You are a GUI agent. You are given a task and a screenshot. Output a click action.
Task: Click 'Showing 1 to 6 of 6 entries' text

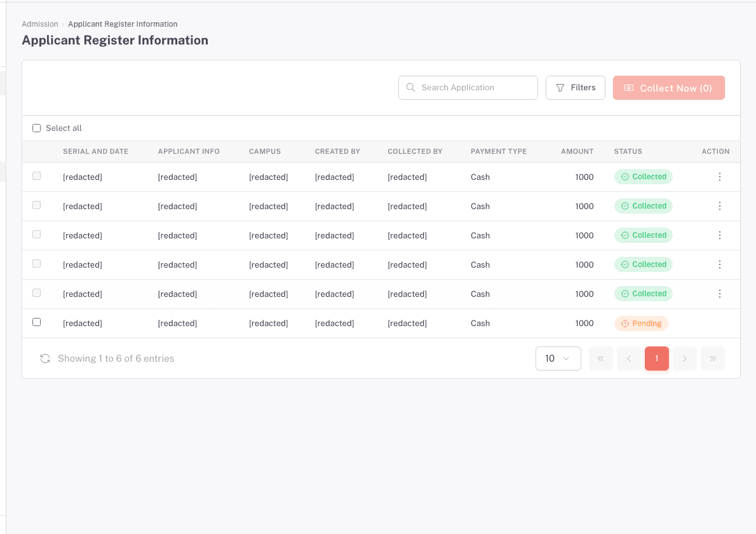116,359
